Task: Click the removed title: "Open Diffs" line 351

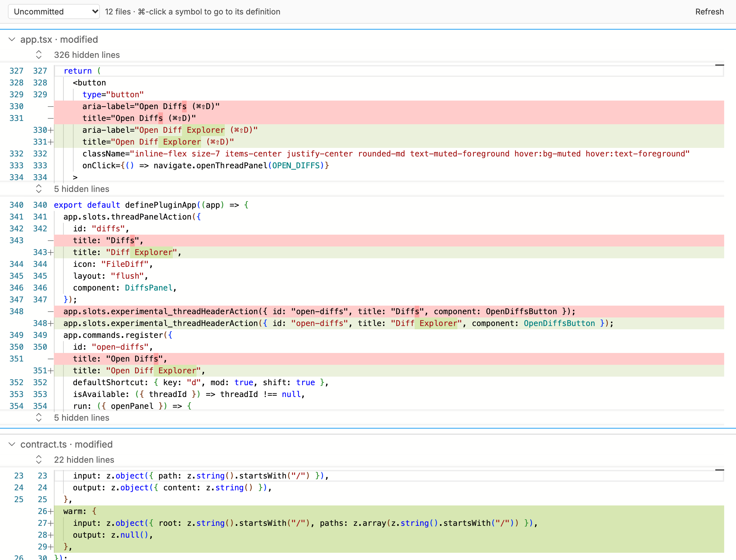Action: (x=389, y=359)
